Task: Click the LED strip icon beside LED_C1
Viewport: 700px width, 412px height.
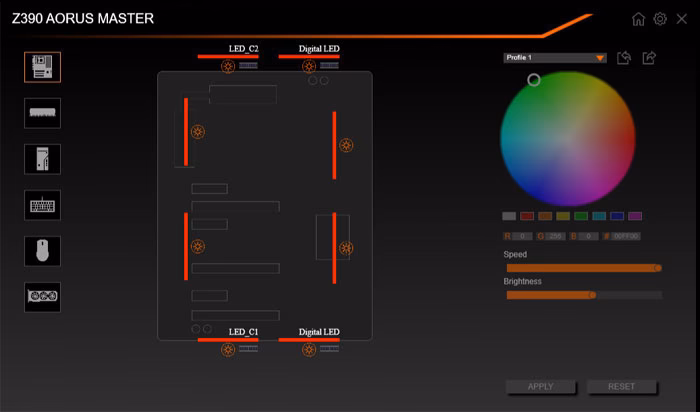Action: point(248,349)
